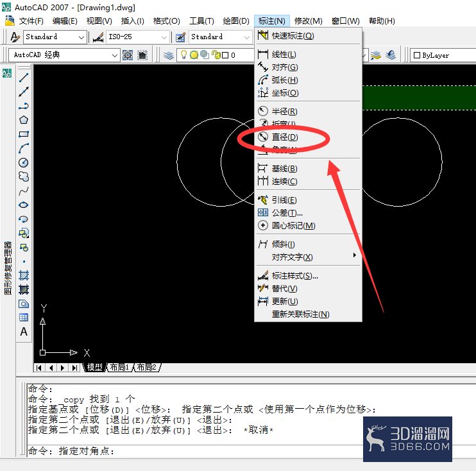476x471 pixels.
Task: Open the ByLayer color dropdown
Action: pos(443,55)
